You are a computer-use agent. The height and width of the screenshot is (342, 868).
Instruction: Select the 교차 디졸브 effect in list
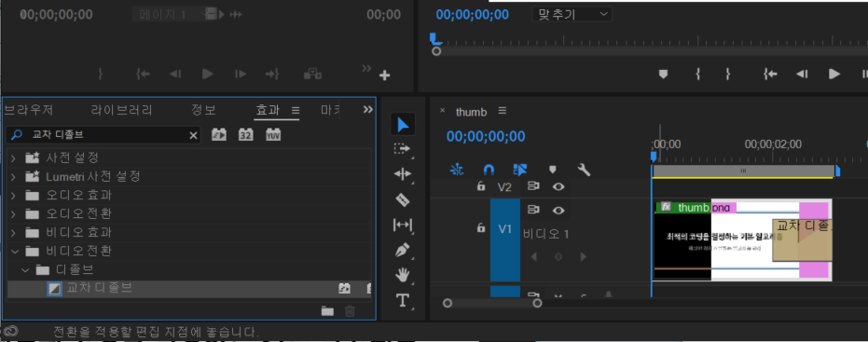[188, 288]
